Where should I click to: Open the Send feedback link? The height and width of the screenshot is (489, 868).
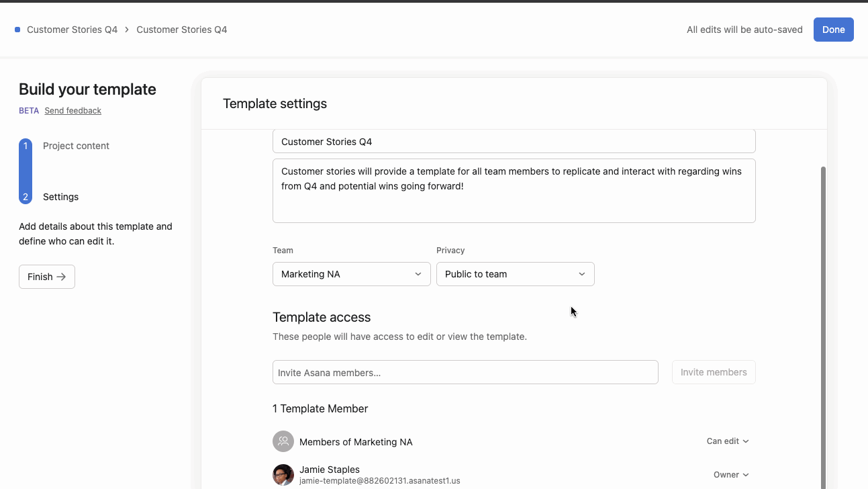click(73, 110)
